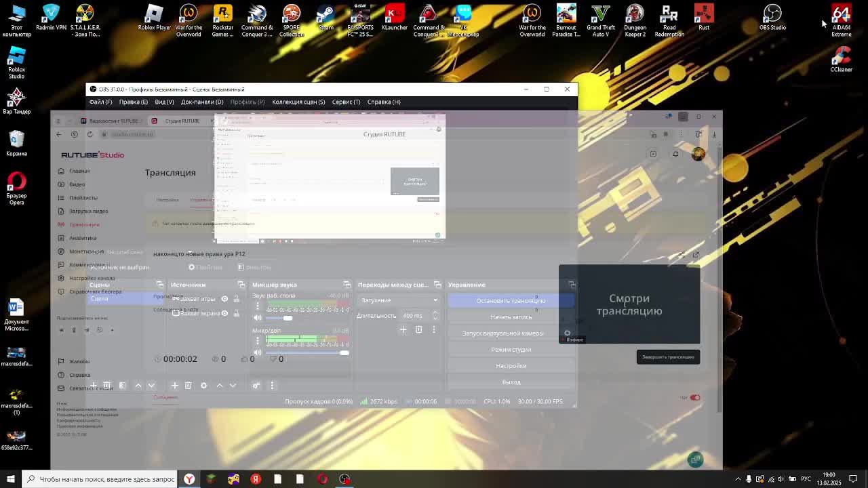The height and width of the screenshot is (488, 868).
Task: Open the transition three-dot options menu
Action: [x=434, y=329]
